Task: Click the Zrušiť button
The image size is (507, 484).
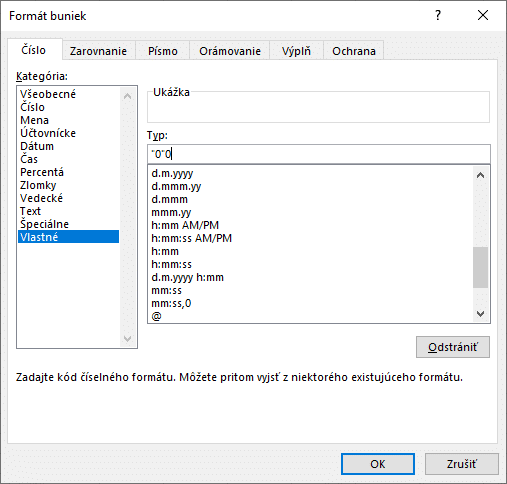Action: (462, 464)
